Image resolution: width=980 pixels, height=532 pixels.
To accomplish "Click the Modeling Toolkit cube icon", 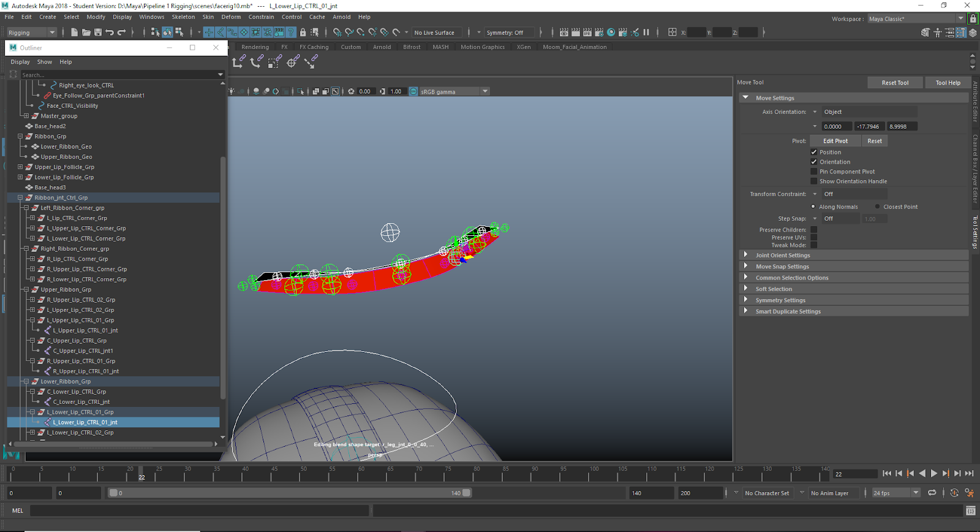I will [x=925, y=32].
